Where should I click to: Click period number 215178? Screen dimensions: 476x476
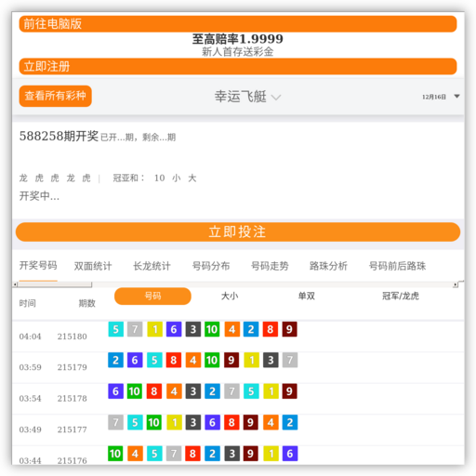[x=73, y=399]
